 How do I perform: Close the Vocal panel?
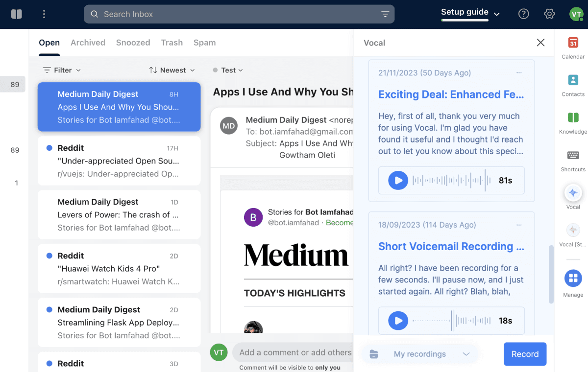pos(540,43)
